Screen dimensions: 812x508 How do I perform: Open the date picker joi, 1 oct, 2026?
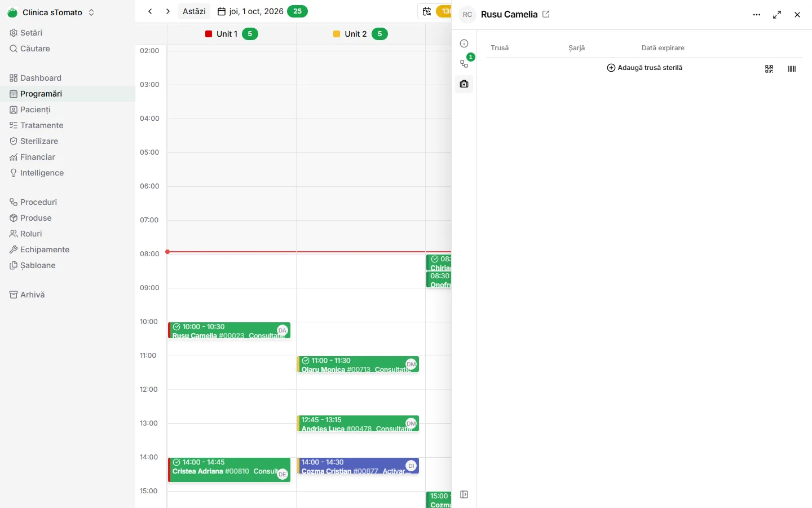coord(250,11)
